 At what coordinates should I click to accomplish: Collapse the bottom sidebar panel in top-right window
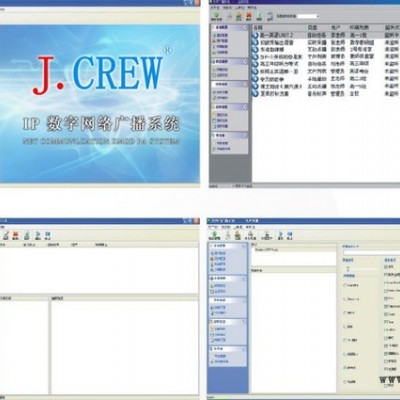245,135
